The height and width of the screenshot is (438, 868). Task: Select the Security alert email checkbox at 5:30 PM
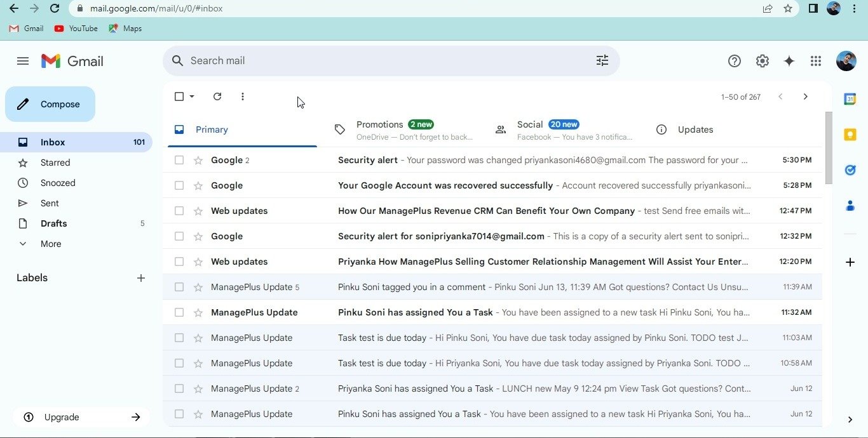[179, 160]
